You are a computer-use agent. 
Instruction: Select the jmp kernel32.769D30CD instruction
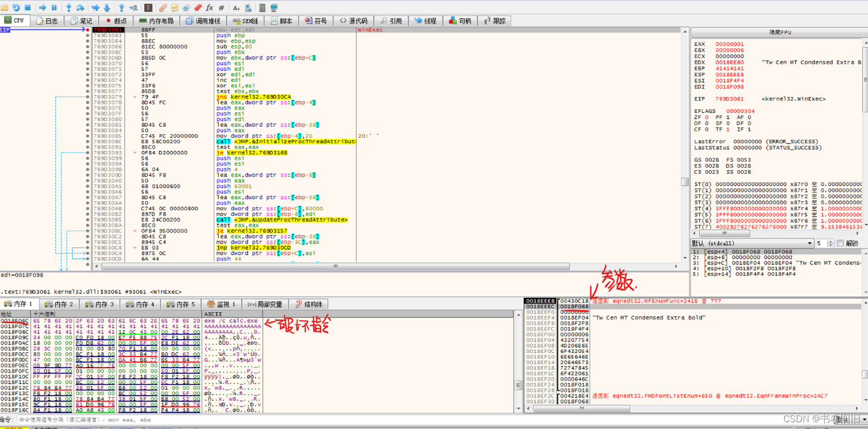(x=253, y=247)
